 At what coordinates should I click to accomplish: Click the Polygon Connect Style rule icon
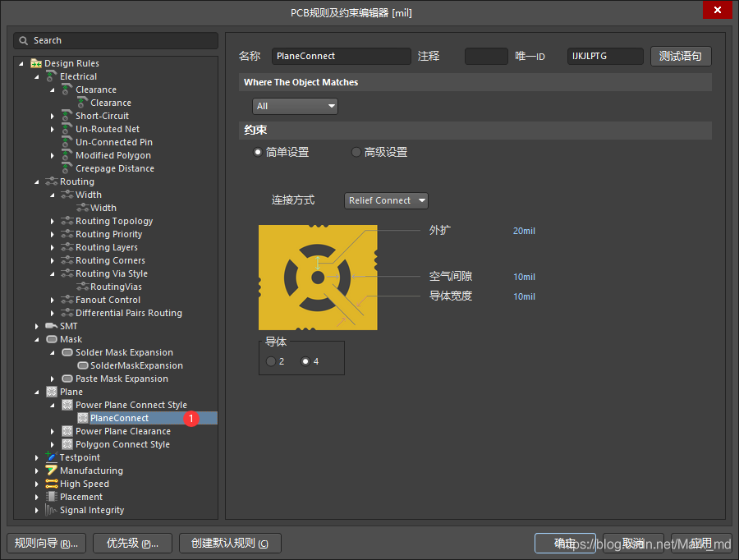tap(67, 444)
